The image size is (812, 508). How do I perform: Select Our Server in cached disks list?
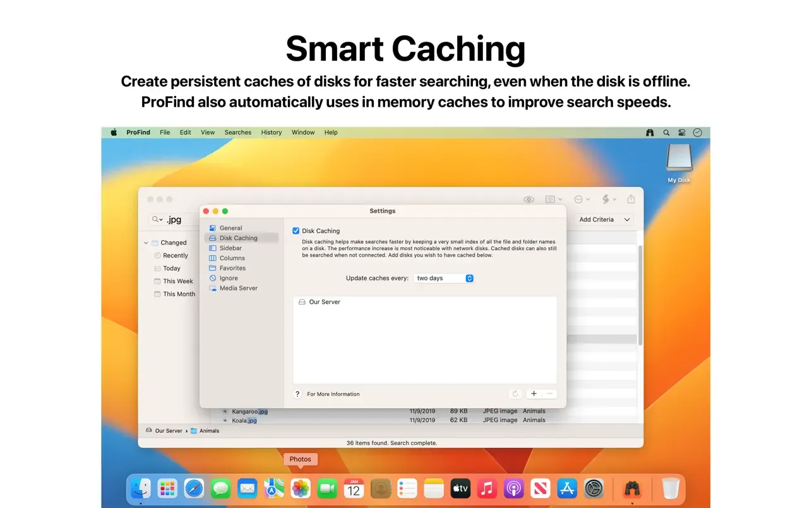[425, 302]
